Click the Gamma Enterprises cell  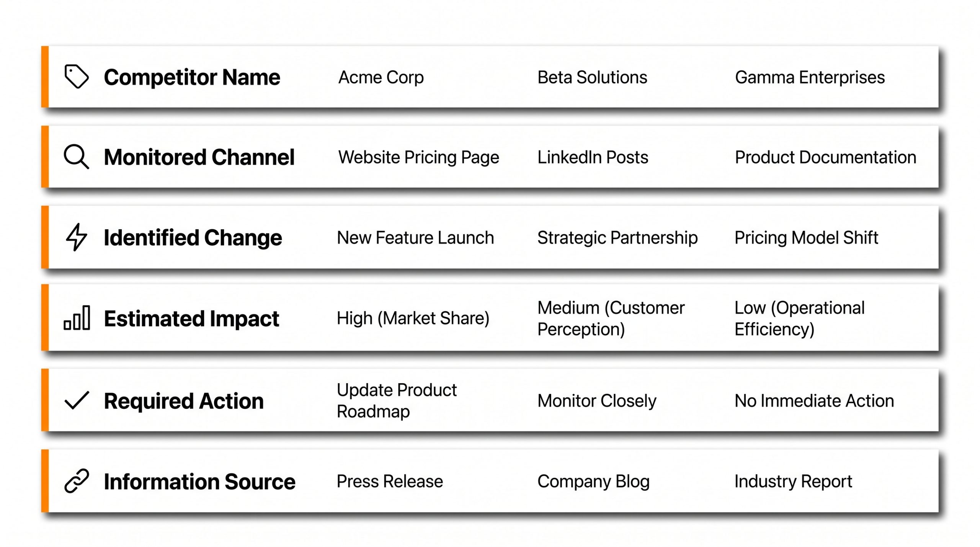[x=810, y=77]
